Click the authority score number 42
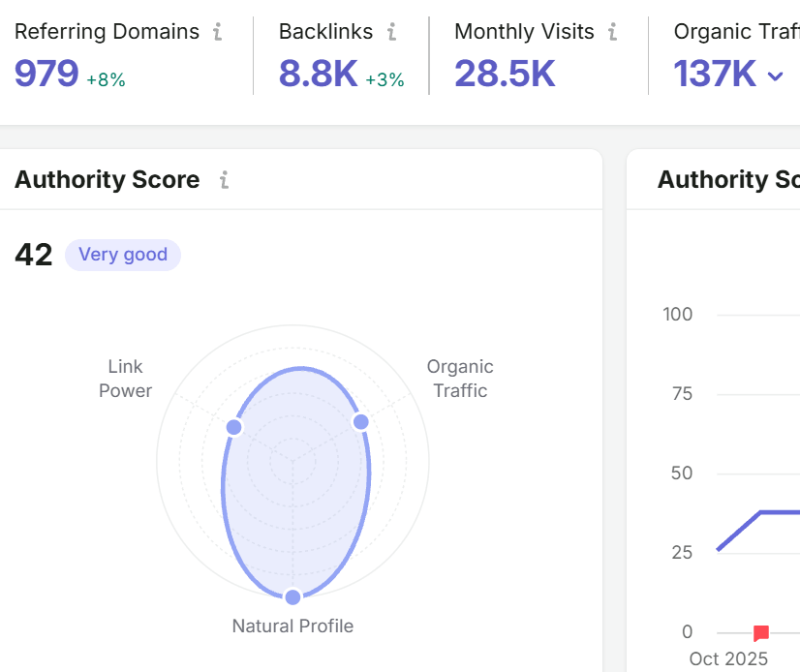The image size is (800, 672). [34, 255]
